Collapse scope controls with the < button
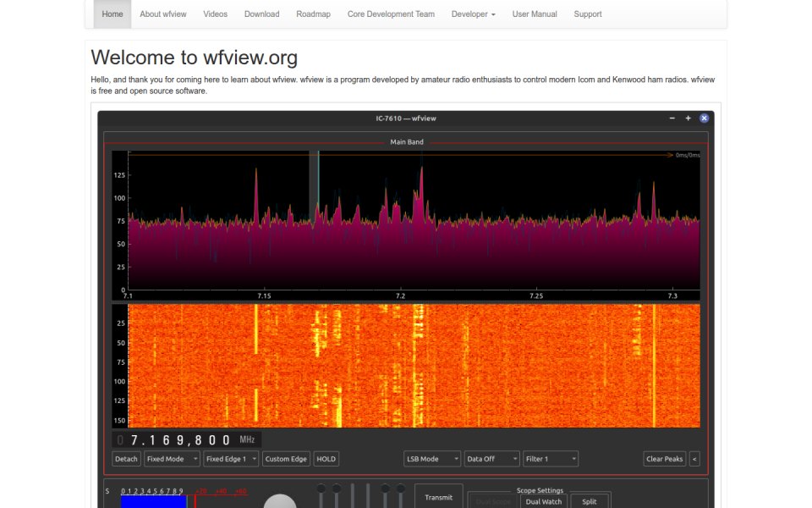This screenshot has height=508, width=812. (694, 459)
